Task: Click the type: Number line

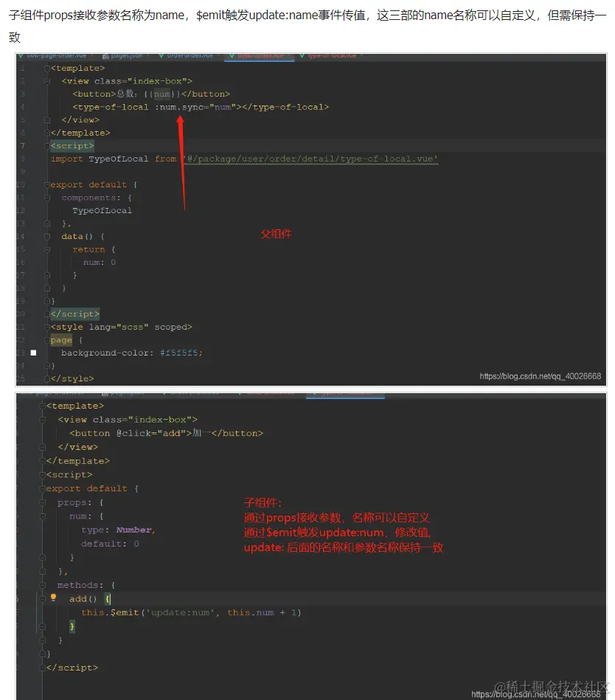Action: tap(118, 530)
